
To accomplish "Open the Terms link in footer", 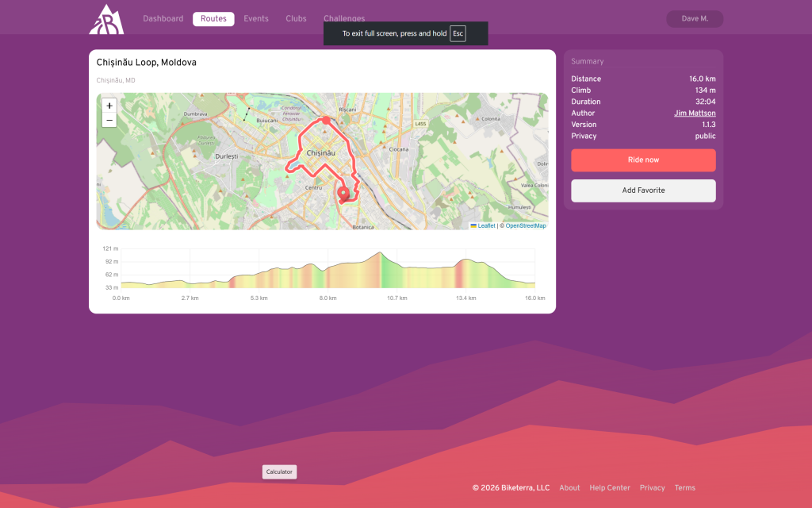I will 684,488.
